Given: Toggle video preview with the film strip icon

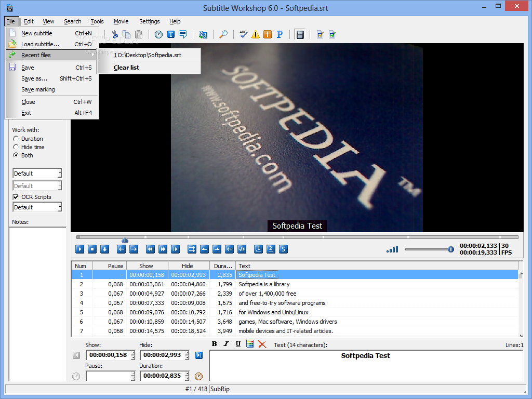Looking at the screenshot, I should tap(300, 35).
